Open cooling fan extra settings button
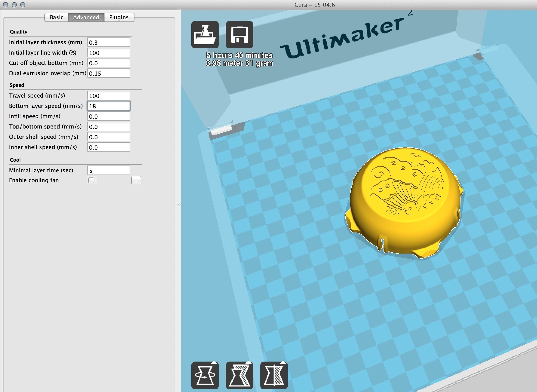This screenshot has height=392, width=537. (x=136, y=180)
